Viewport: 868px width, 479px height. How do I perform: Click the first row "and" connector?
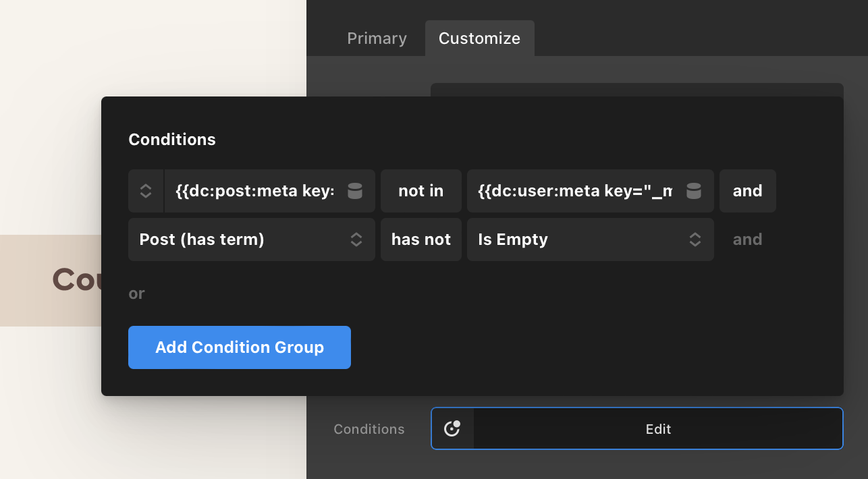[747, 191]
